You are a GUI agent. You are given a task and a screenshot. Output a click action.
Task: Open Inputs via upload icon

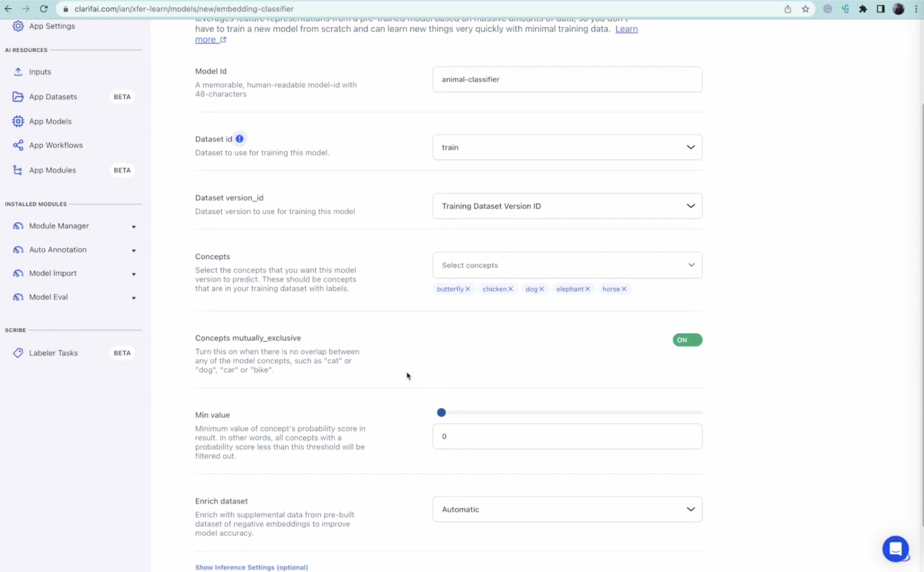[18, 72]
